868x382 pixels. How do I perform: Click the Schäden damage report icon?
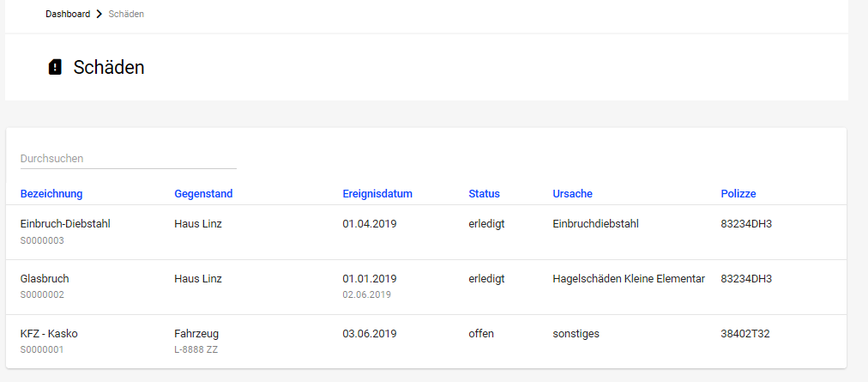click(x=55, y=67)
